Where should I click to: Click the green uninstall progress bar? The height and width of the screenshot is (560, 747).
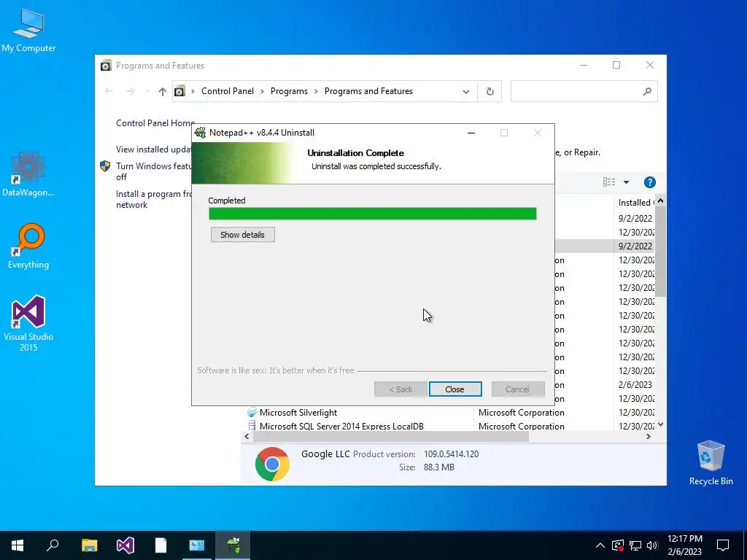pyautogui.click(x=373, y=214)
